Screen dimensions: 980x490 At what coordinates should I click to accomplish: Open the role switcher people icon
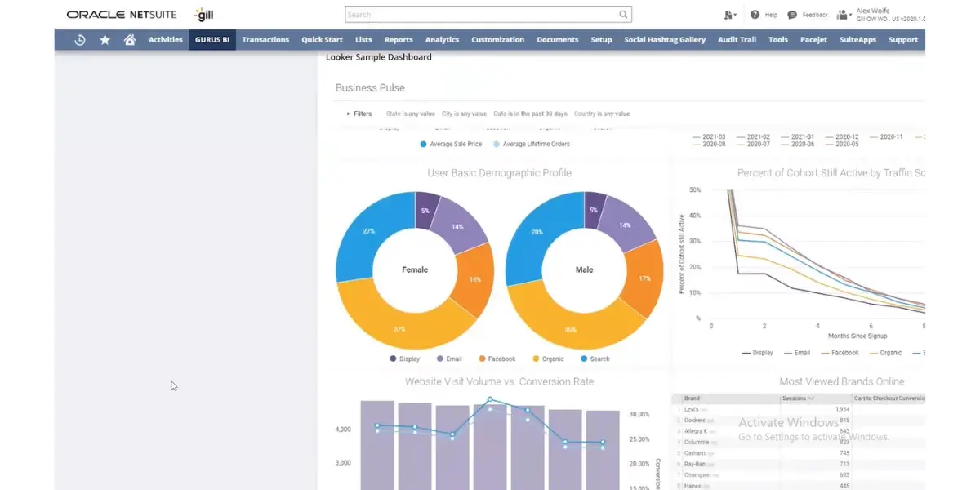(844, 15)
